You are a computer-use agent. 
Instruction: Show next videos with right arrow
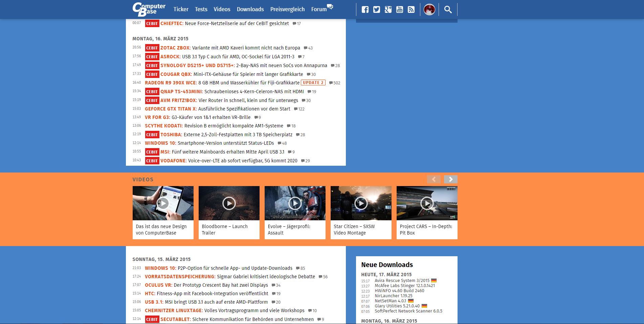point(450,179)
